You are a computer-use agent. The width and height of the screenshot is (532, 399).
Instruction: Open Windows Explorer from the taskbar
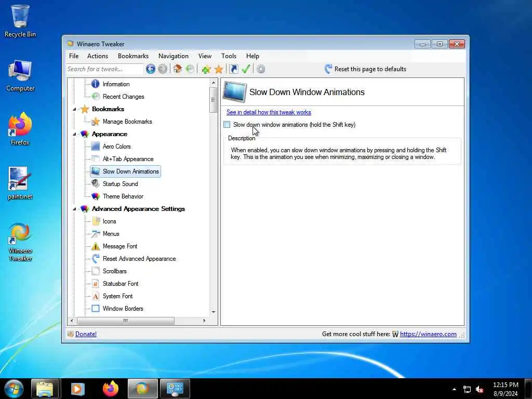coord(46,389)
